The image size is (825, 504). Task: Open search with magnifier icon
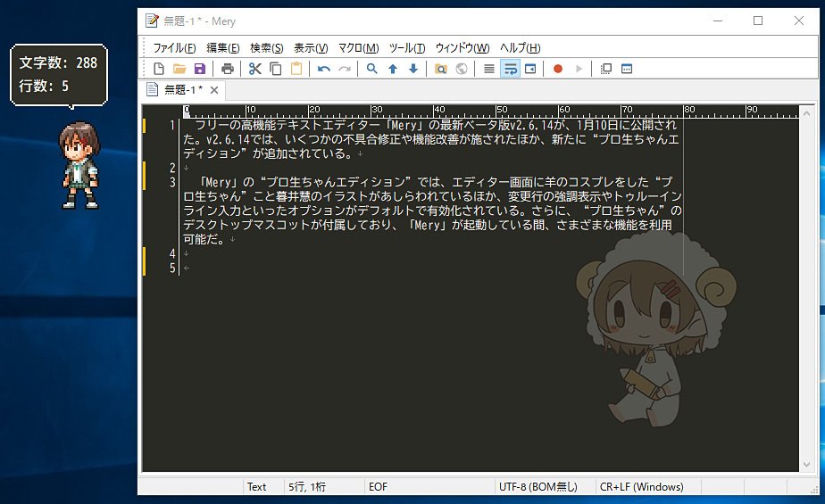click(x=372, y=69)
